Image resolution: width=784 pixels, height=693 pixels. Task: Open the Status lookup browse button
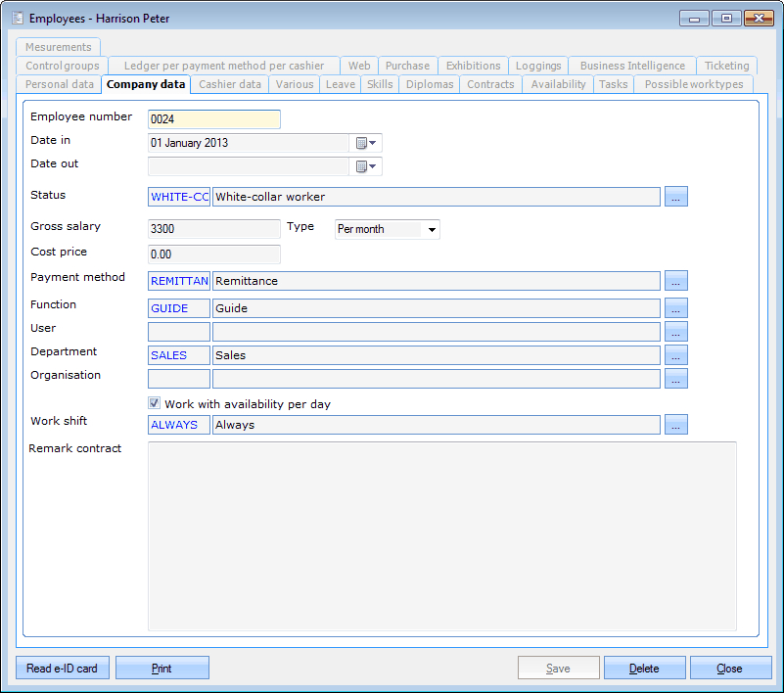coord(676,197)
